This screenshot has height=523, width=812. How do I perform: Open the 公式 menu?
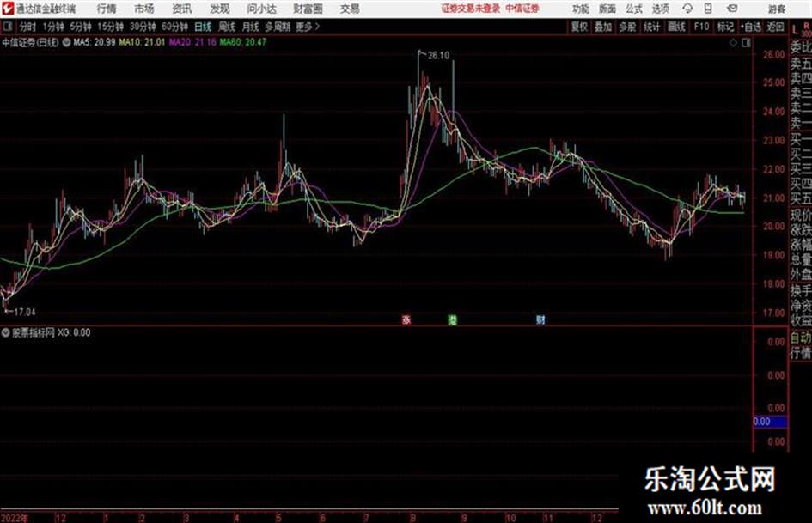tap(634, 9)
